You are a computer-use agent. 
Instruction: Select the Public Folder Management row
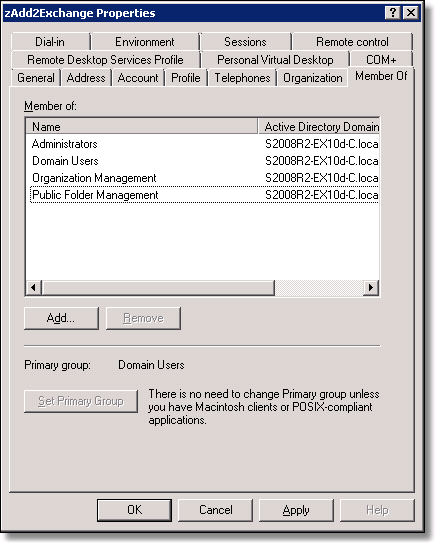point(203,195)
